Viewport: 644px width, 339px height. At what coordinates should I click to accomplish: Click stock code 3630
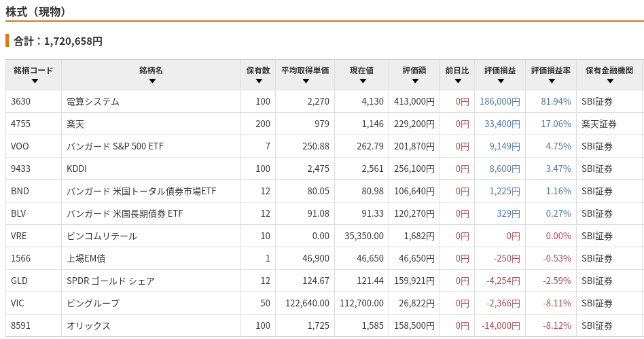click(20, 101)
